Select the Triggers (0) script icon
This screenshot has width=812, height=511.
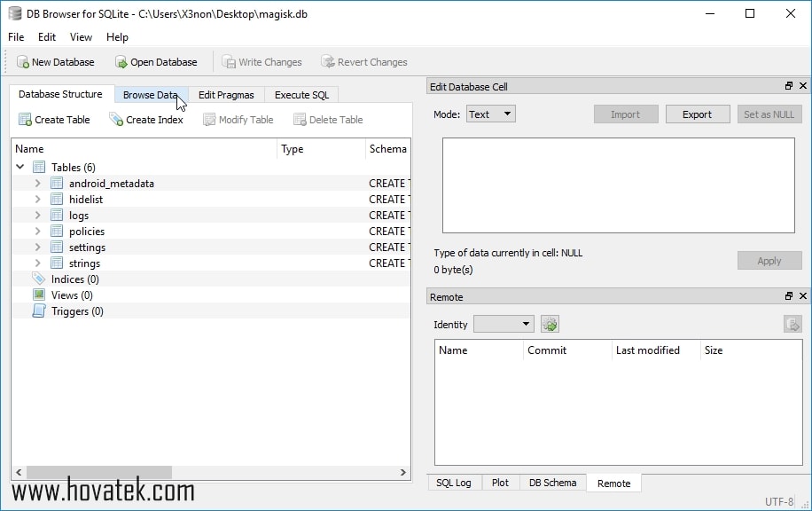pyautogui.click(x=39, y=311)
